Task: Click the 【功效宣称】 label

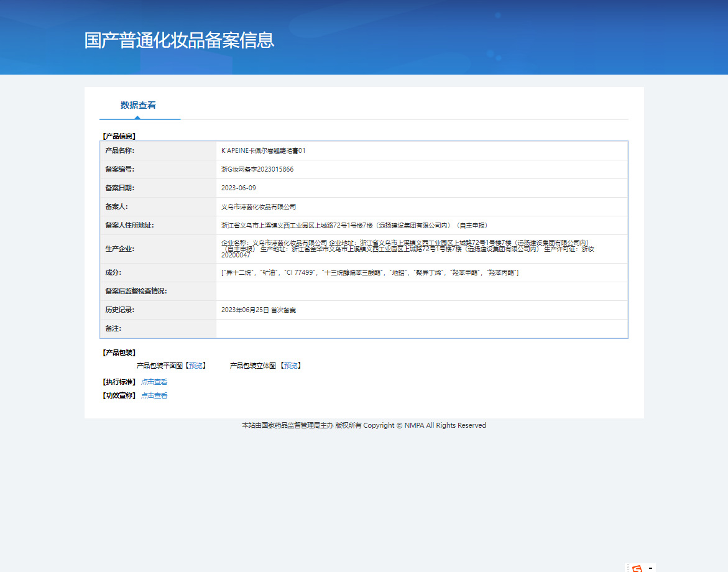Action: [x=119, y=395]
